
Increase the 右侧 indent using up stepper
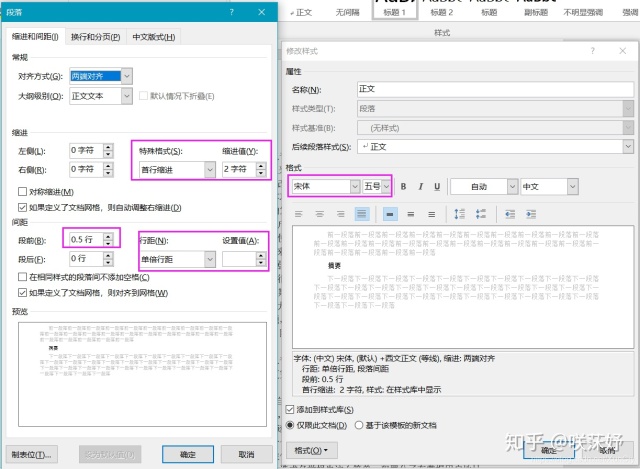pyautogui.click(x=108, y=166)
